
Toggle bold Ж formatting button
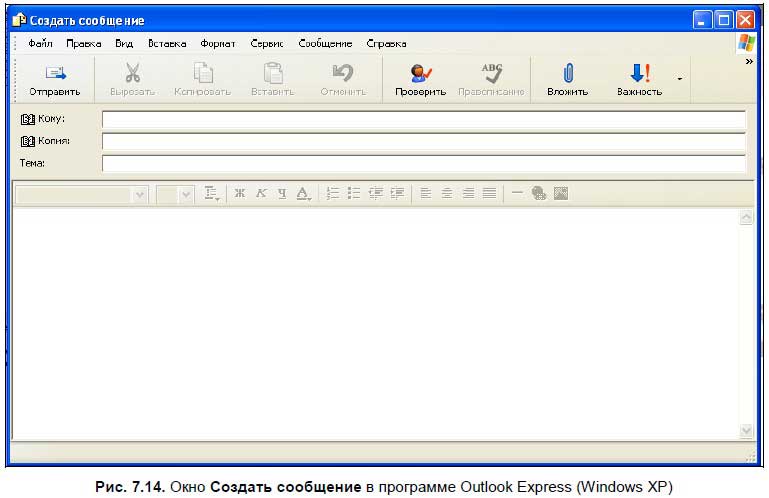pos(239,193)
